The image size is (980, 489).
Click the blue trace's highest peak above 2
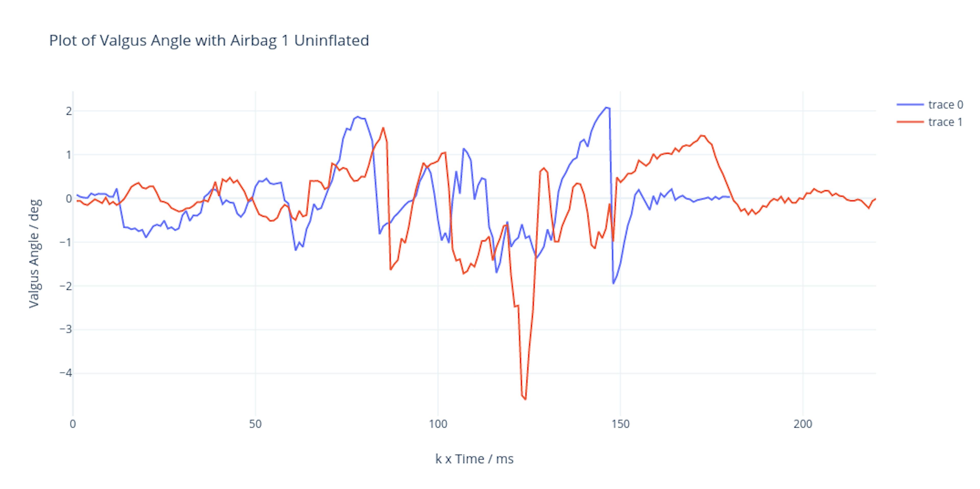click(606, 108)
